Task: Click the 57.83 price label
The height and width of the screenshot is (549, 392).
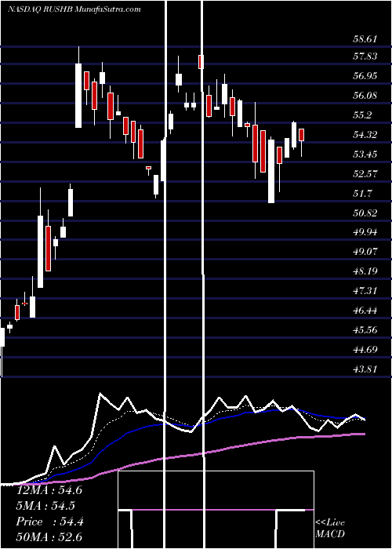Action: 365,56
